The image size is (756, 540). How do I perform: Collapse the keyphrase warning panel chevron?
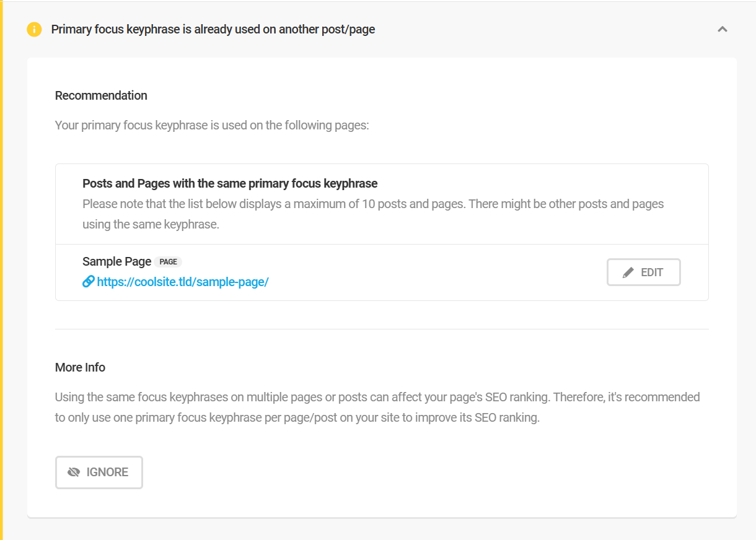click(x=722, y=29)
